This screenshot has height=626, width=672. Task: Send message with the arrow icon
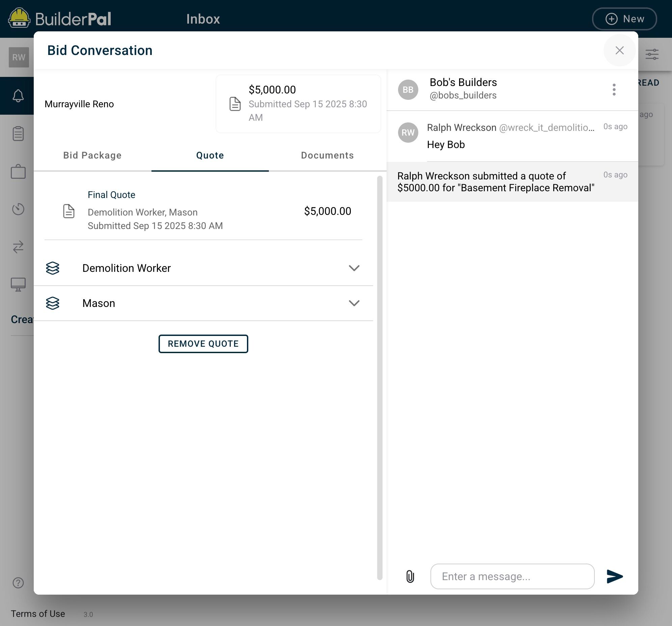(x=614, y=576)
